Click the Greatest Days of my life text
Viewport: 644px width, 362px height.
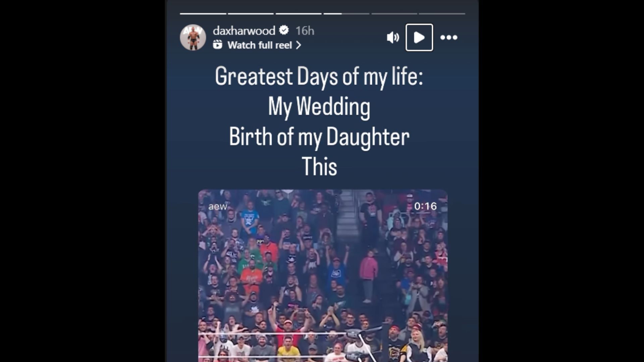point(319,76)
